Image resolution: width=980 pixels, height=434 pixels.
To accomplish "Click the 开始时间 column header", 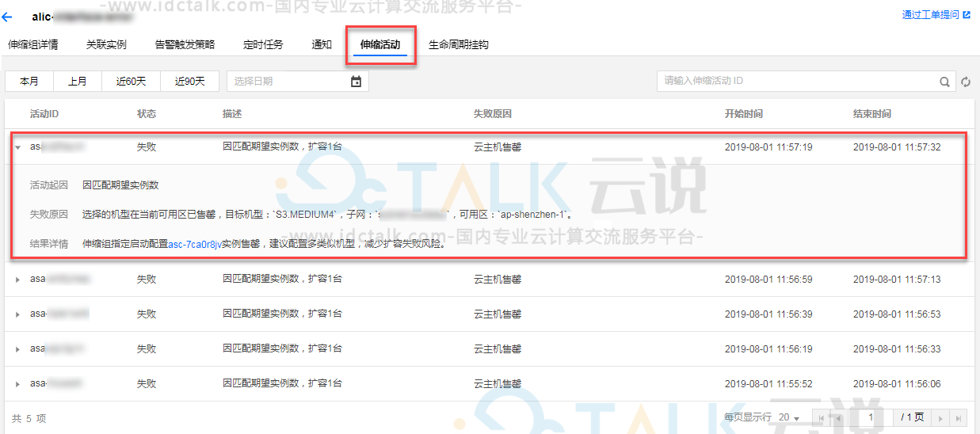I will [744, 114].
